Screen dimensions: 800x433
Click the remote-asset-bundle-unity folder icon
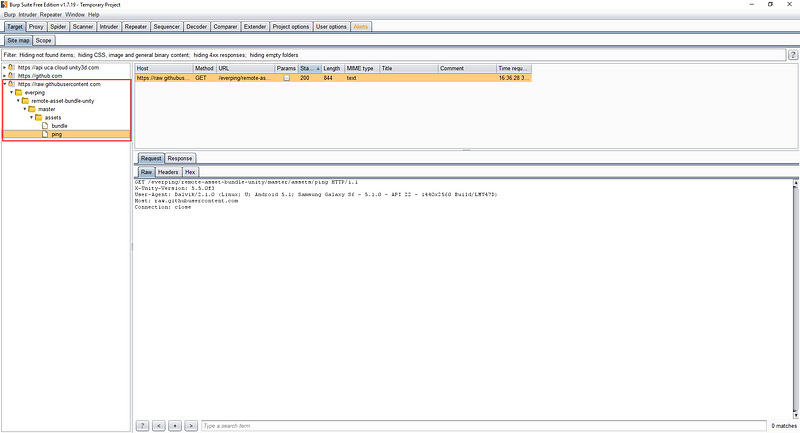click(25, 100)
